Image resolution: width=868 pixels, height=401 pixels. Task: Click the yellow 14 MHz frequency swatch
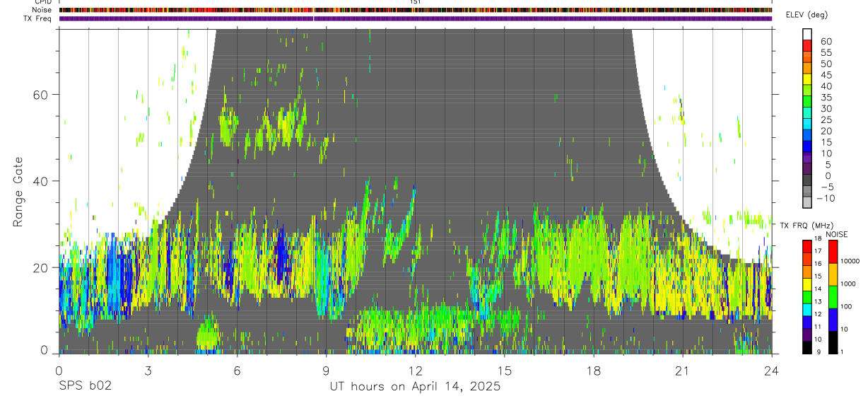point(807,284)
